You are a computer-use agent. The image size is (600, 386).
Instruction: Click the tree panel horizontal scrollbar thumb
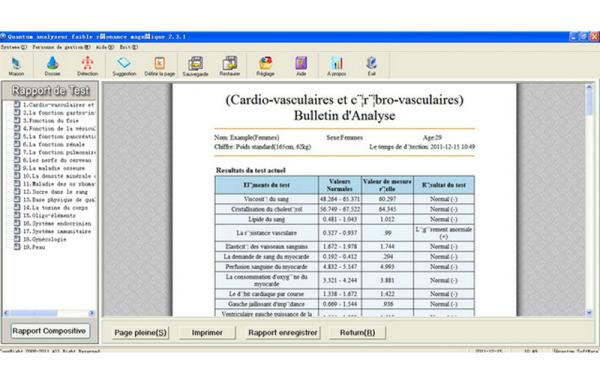coord(34,313)
